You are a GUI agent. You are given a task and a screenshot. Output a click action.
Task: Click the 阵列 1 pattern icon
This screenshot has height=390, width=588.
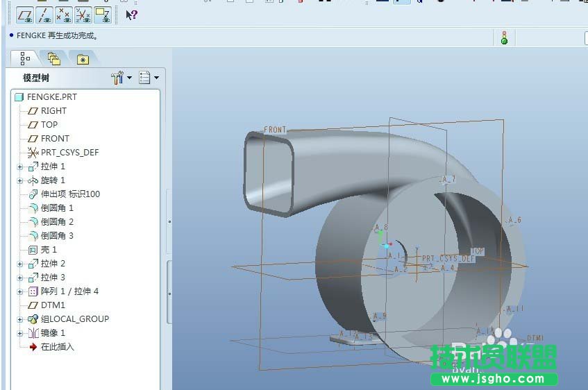pos(33,291)
